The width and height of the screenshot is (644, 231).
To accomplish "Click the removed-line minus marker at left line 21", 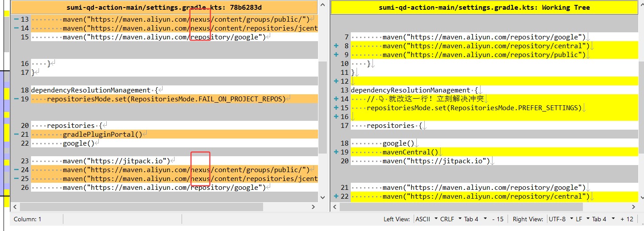I will coord(16,135).
